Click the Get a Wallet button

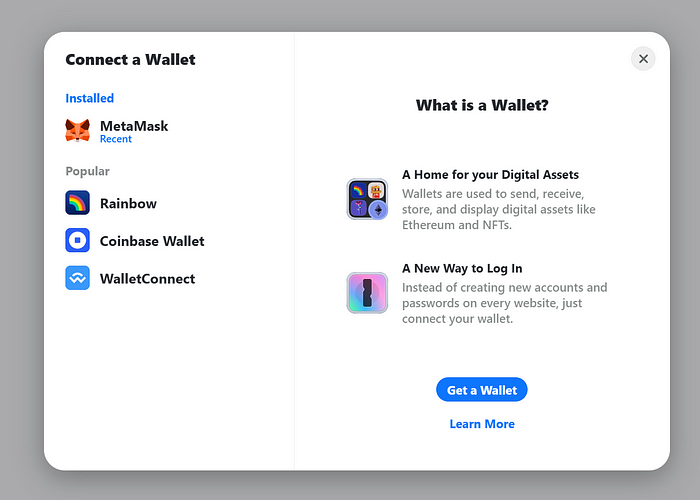[482, 390]
